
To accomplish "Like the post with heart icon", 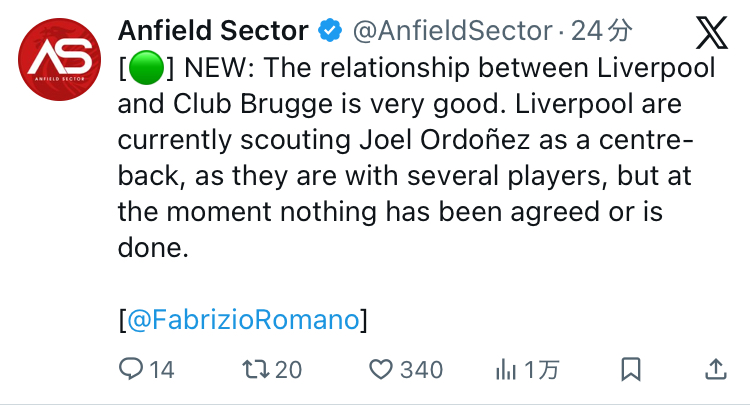I will pyautogui.click(x=380, y=370).
